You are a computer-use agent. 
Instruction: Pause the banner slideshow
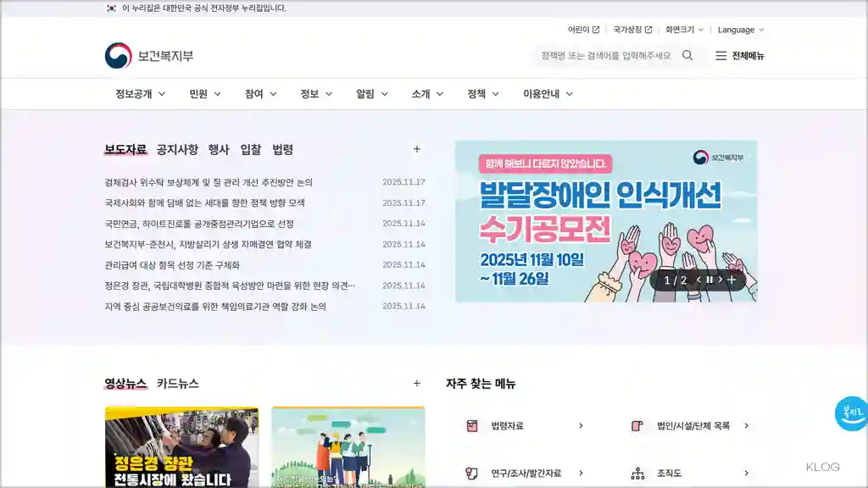point(709,280)
